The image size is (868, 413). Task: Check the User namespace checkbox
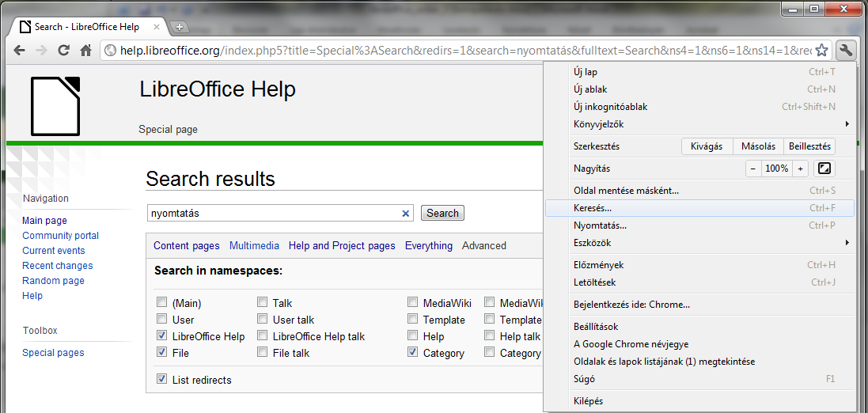pos(161,319)
